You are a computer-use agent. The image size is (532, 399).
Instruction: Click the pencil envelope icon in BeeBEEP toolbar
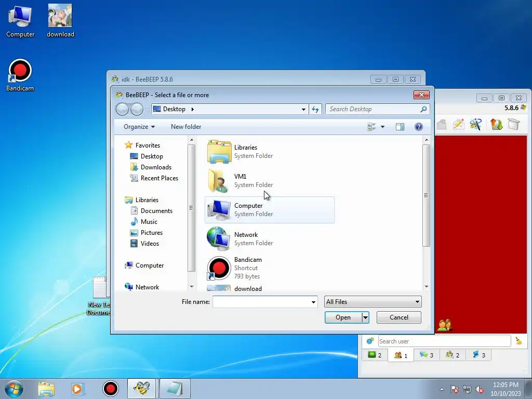point(458,124)
